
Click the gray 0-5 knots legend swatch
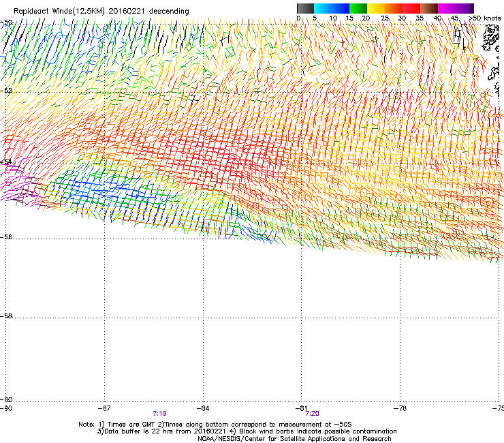point(305,8)
